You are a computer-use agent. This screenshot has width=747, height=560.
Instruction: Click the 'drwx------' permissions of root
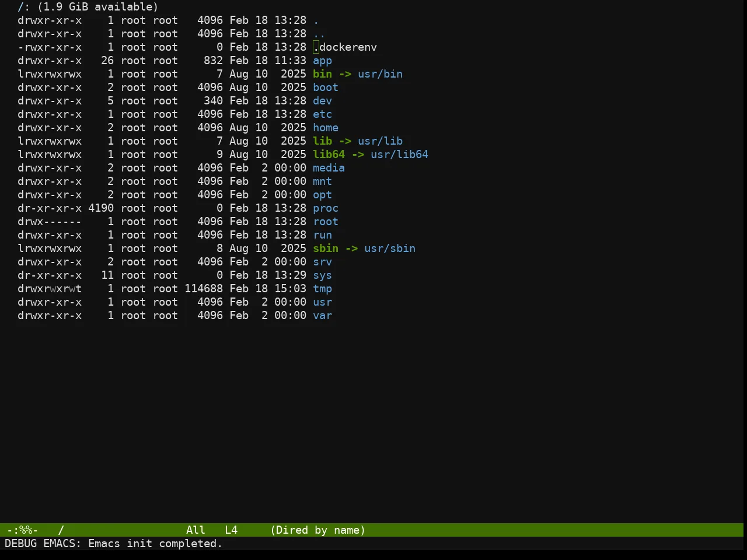pyautogui.click(x=50, y=222)
